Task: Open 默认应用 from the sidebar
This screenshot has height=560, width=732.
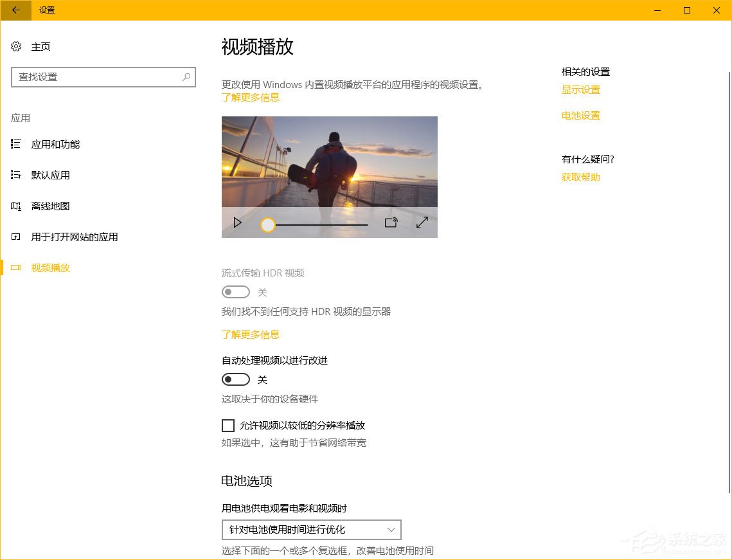Action: tap(51, 175)
